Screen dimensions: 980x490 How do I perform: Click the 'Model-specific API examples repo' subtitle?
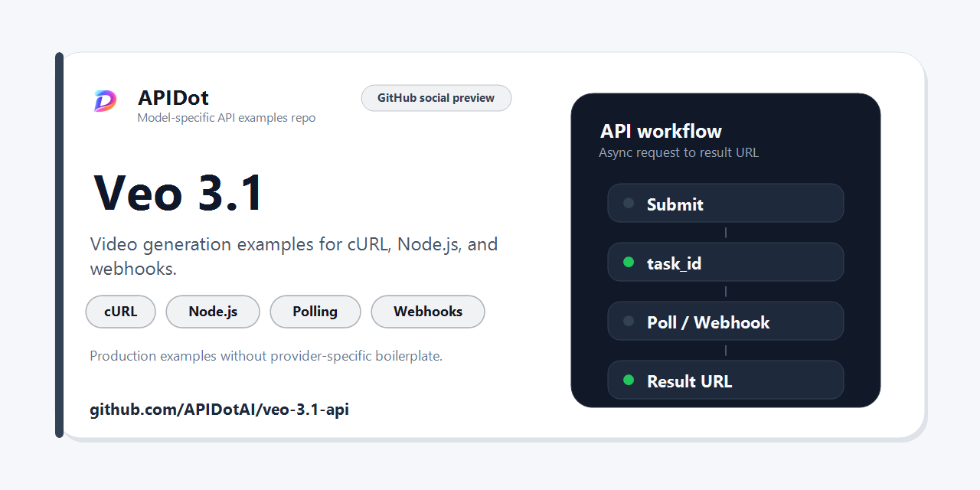tap(227, 118)
